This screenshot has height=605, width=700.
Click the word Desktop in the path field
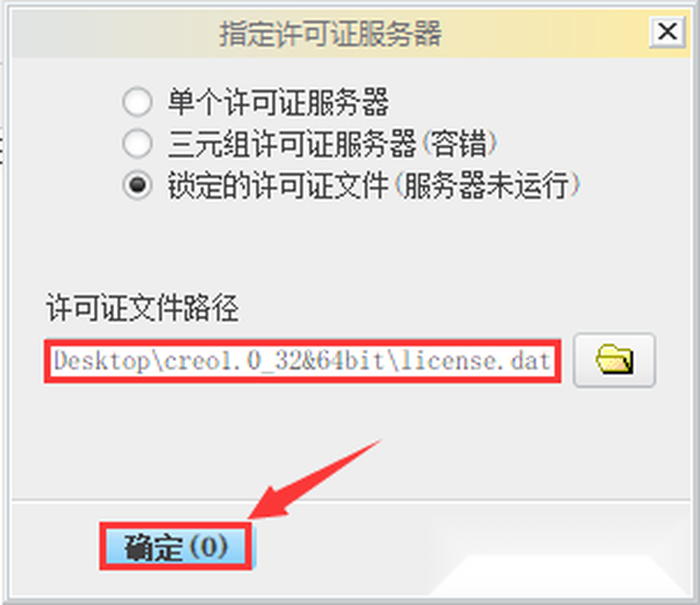tap(102, 361)
